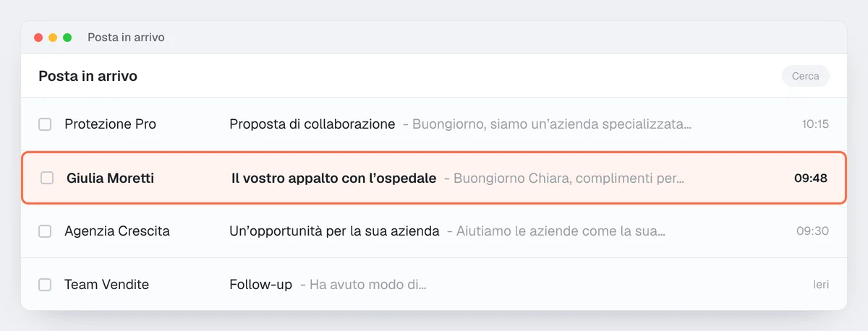This screenshot has width=868, height=331.
Task: Tick the checkbox for Protezione Pro email
Action: pos(45,124)
